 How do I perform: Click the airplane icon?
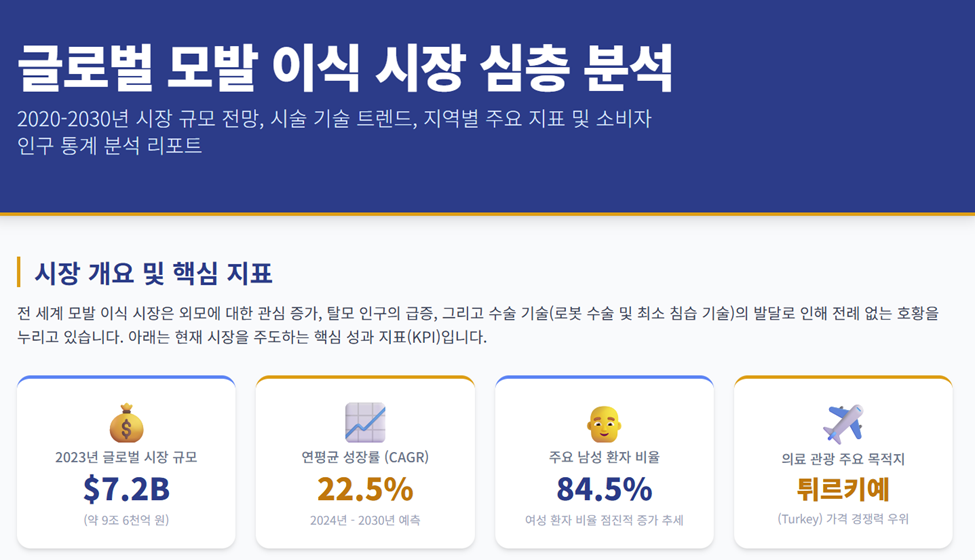(x=843, y=424)
